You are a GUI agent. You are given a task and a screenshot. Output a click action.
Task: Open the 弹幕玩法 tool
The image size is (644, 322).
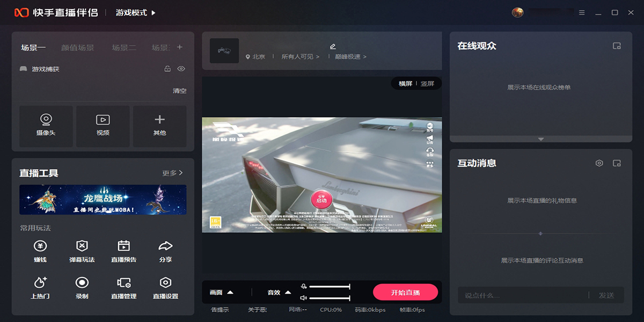tap(82, 252)
